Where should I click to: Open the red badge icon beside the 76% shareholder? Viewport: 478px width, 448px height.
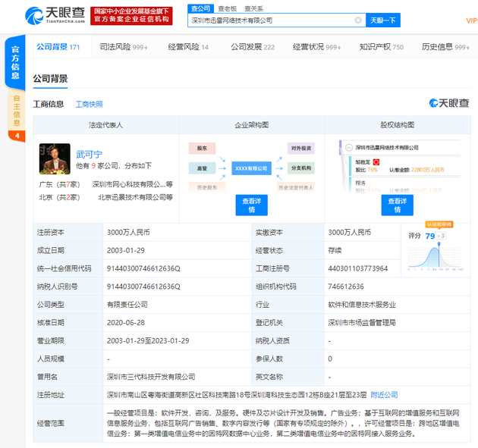tap(376, 162)
